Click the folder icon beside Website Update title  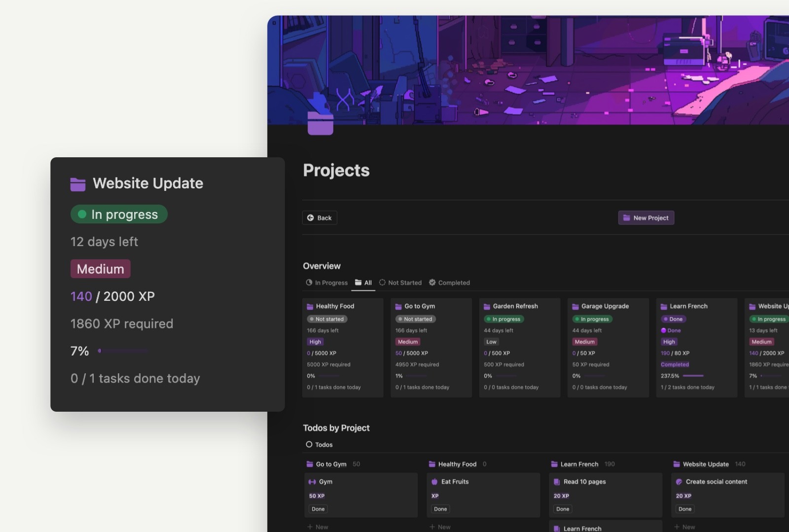tap(77, 184)
